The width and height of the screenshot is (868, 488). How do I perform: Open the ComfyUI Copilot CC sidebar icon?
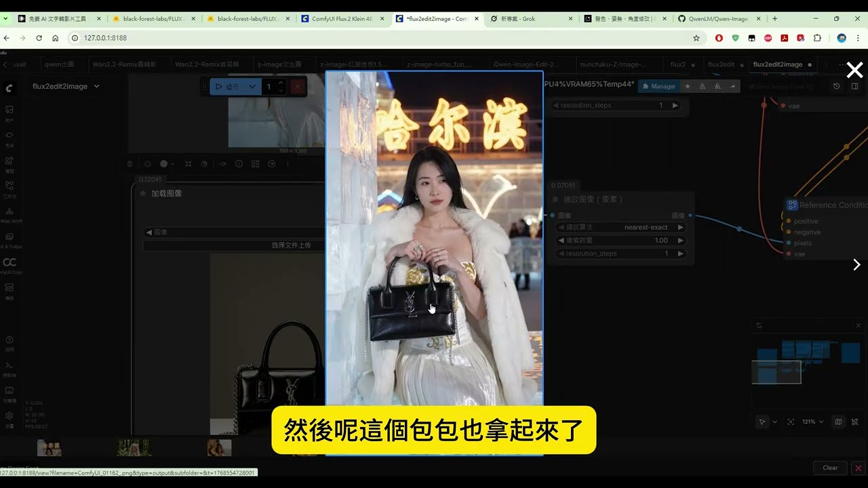[x=9, y=265]
